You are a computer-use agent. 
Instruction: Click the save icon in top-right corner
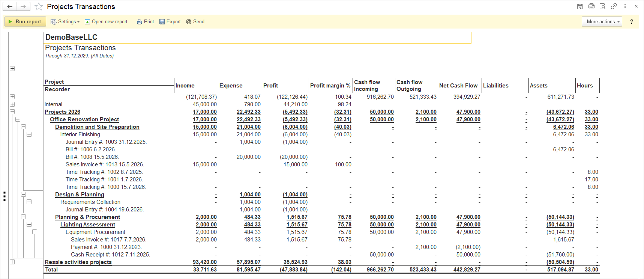[580, 6]
